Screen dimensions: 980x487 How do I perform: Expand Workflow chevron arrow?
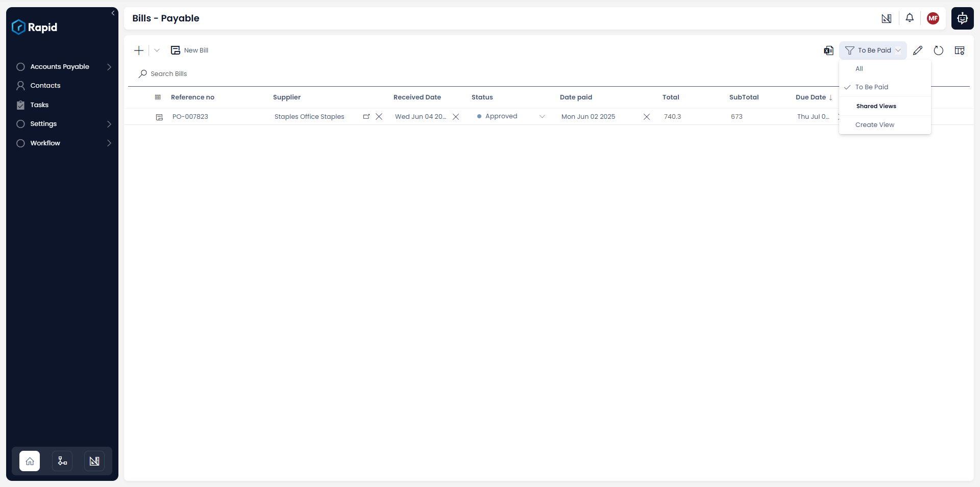[109, 143]
